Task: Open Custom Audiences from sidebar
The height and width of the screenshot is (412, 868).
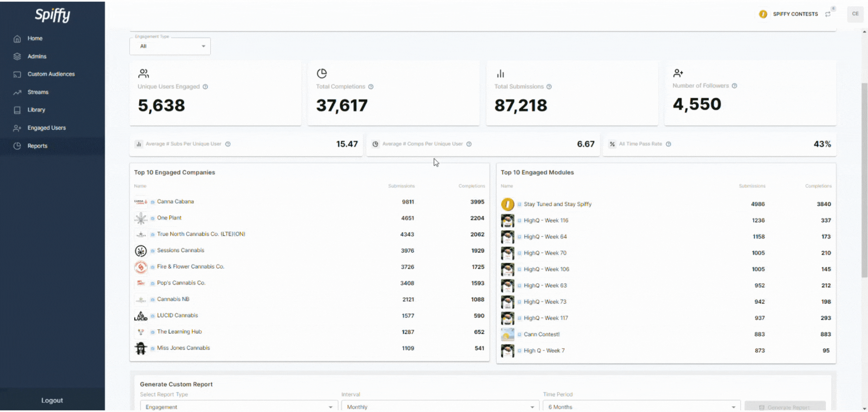Action: point(51,74)
